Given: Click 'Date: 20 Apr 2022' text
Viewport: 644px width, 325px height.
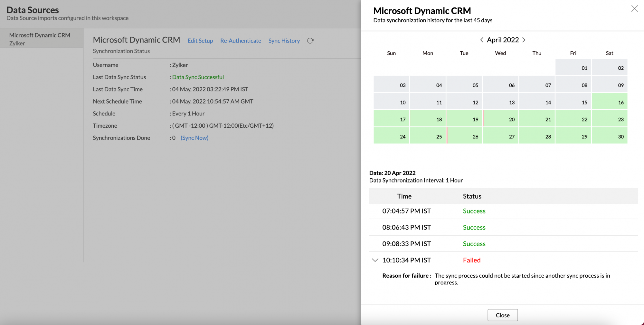Looking at the screenshot, I should (x=393, y=173).
